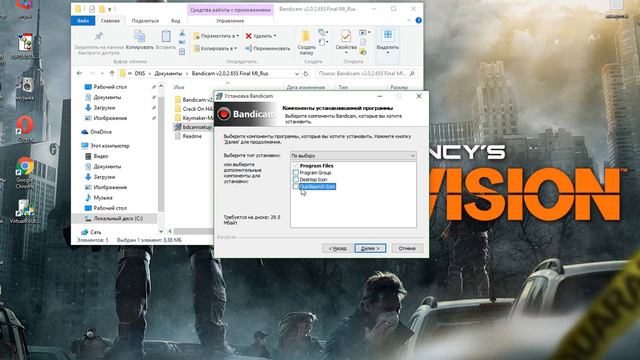The image size is (640, 360).
Task: Select Локальный диск (C:) in the sidebar
Action: 114,218
